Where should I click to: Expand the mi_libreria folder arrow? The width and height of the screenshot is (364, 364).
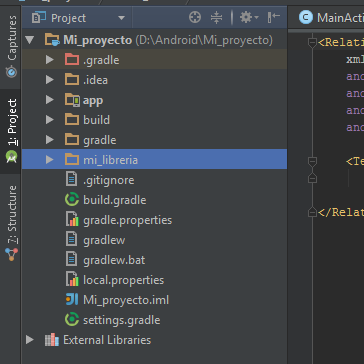pyautogui.click(x=50, y=160)
